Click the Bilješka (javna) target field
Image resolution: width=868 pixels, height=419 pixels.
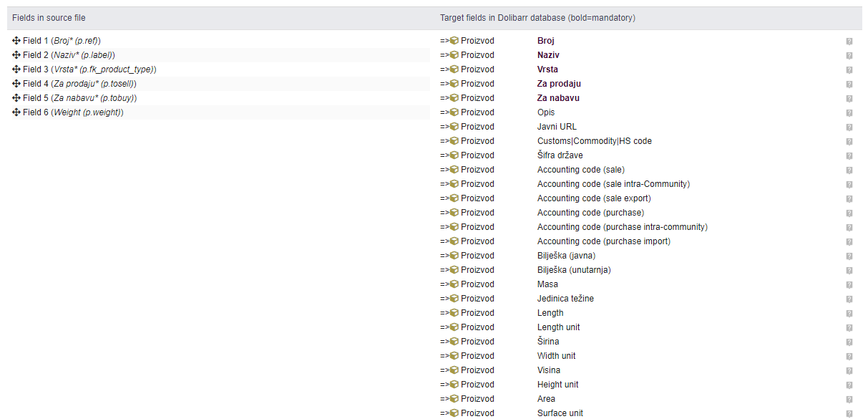point(566,256)
